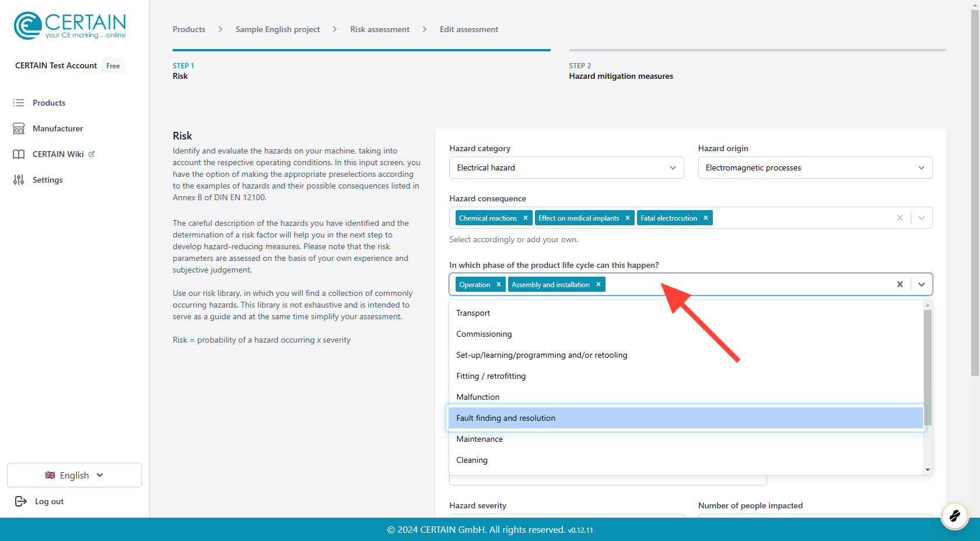
Task: Clear all hazard consequence selections
Action: click(900, 218)
